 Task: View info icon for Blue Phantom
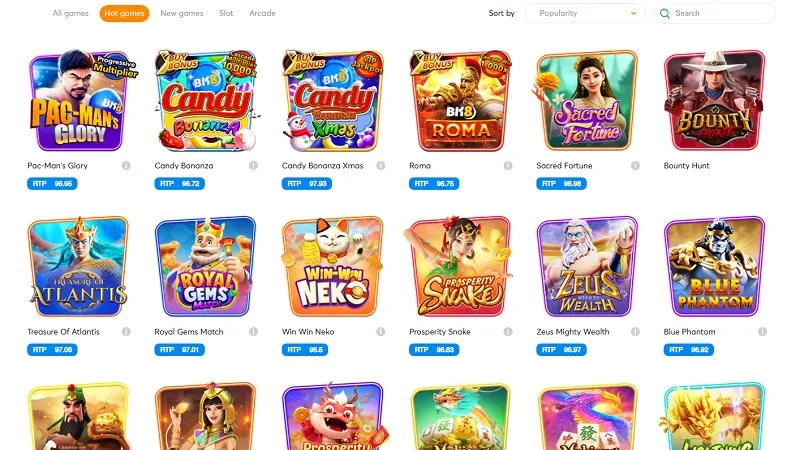click(762, 332)
